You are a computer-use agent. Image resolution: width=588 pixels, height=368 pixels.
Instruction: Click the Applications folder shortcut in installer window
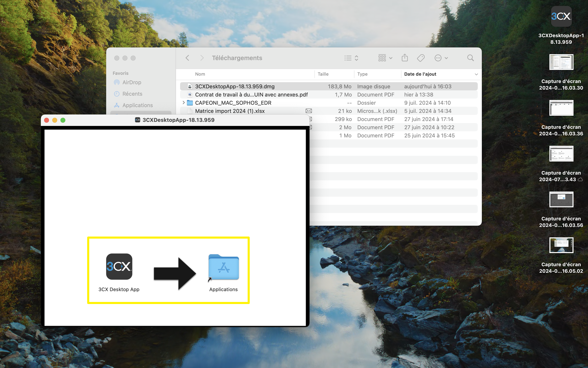point(224,268)
